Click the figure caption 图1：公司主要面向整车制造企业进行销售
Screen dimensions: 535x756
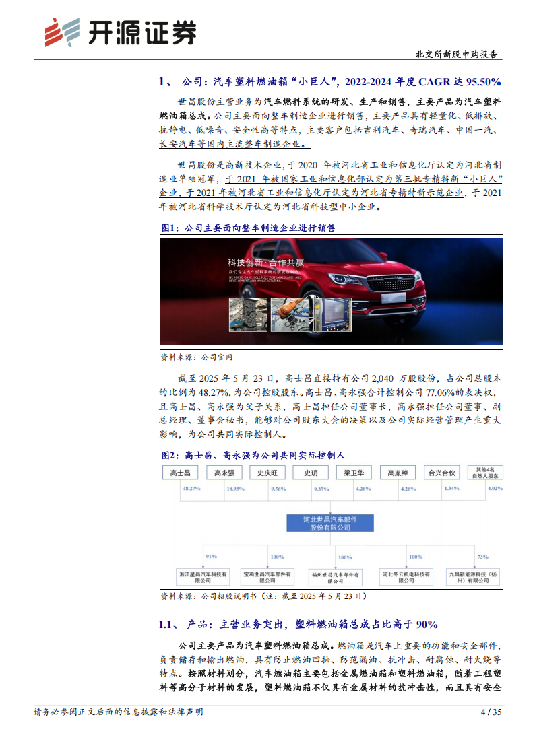tap(248, 228)
